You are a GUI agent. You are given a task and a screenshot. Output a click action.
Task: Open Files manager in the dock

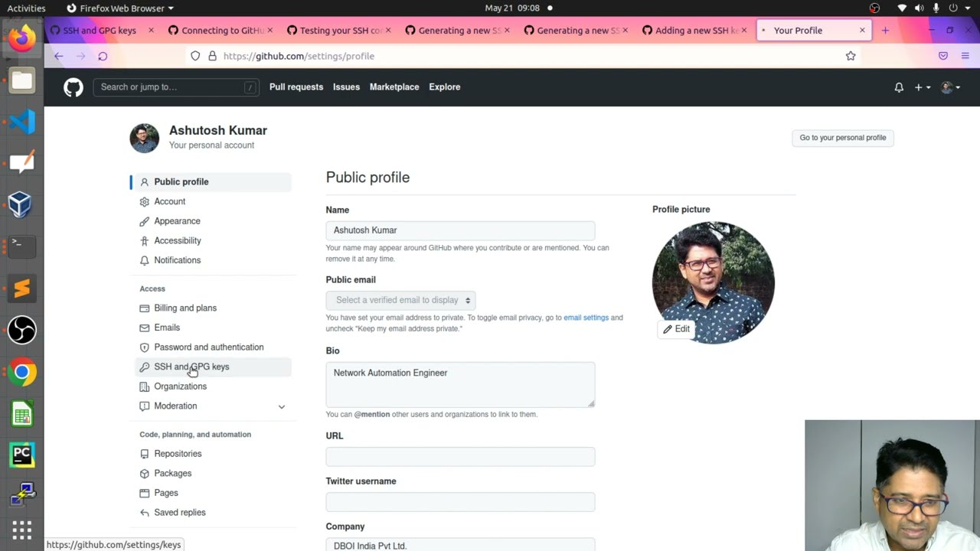click(x=21, y=80)
